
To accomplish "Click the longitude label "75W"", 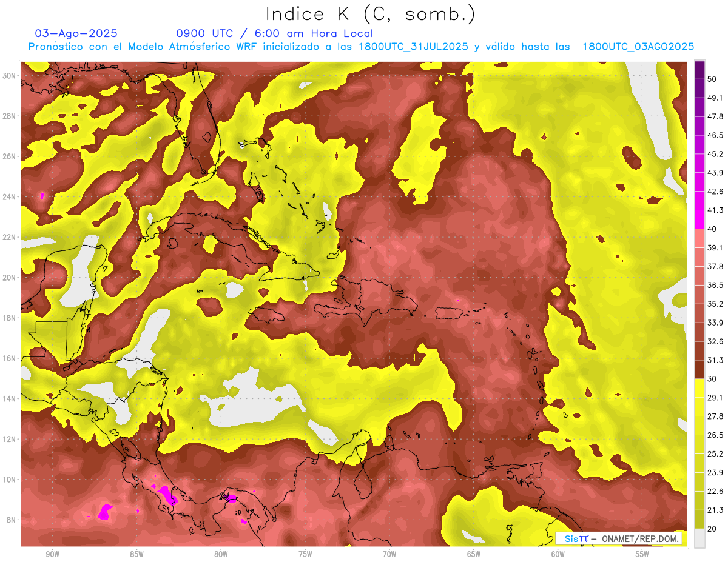I will [305, 554].
